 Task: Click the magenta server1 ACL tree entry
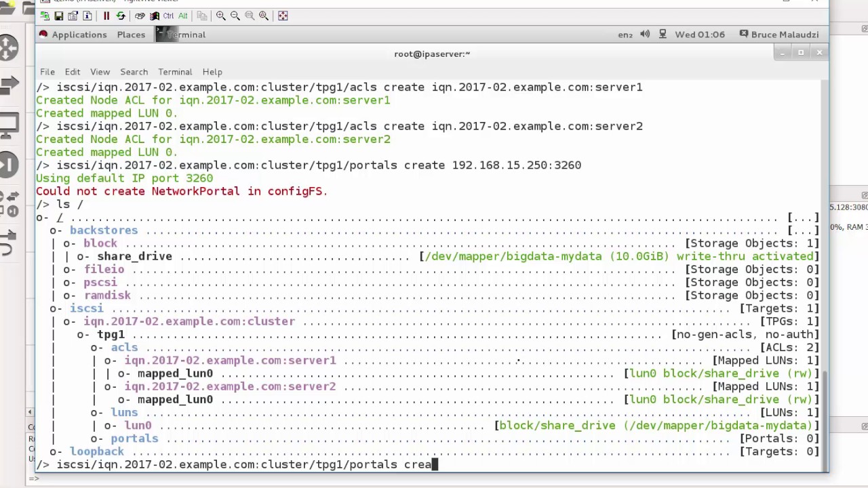tap(230, 361)
